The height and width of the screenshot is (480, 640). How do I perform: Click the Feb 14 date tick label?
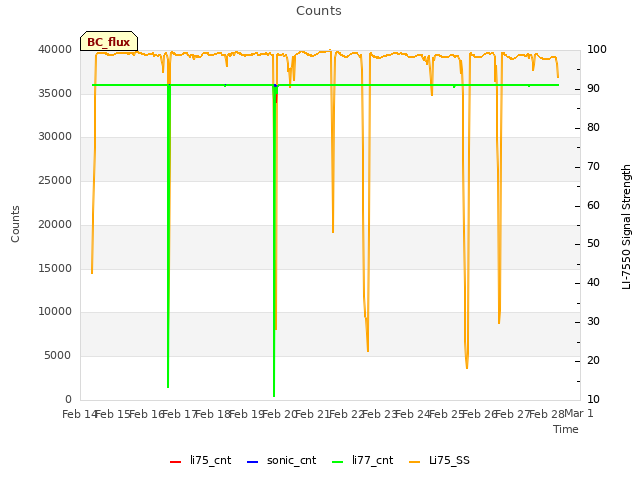tap(80, 414)
